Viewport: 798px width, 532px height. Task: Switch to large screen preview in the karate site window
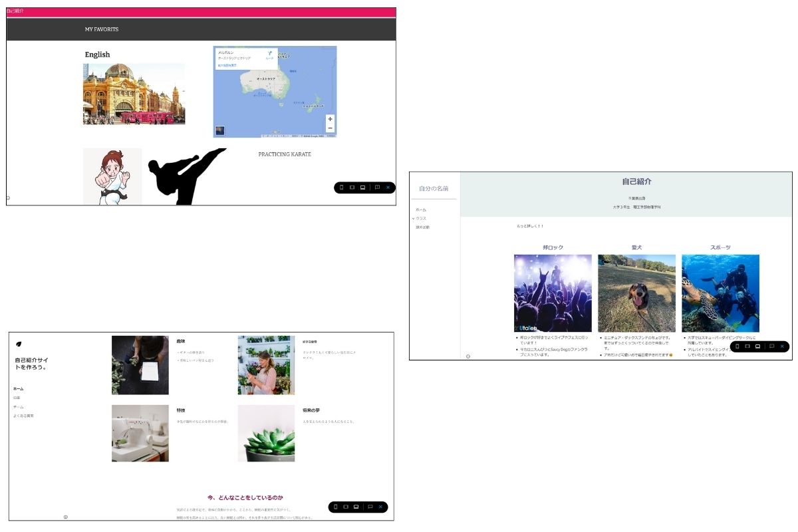362,188
